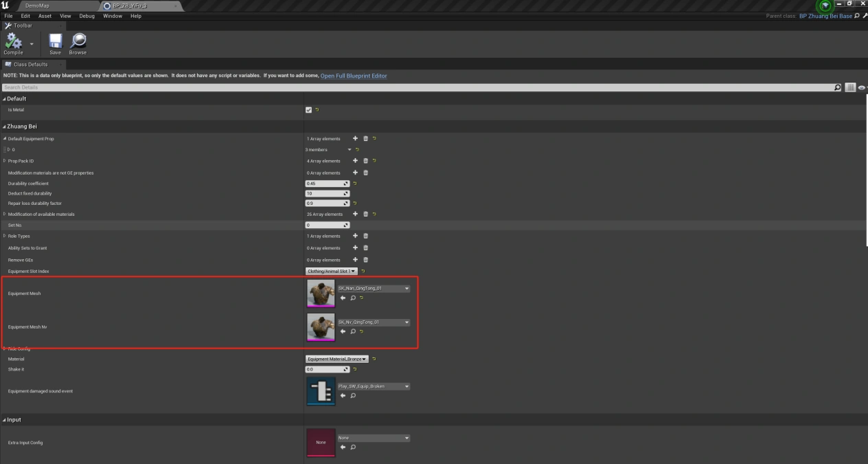
Task: Open the Asset menu
Action: click(45, 15)
